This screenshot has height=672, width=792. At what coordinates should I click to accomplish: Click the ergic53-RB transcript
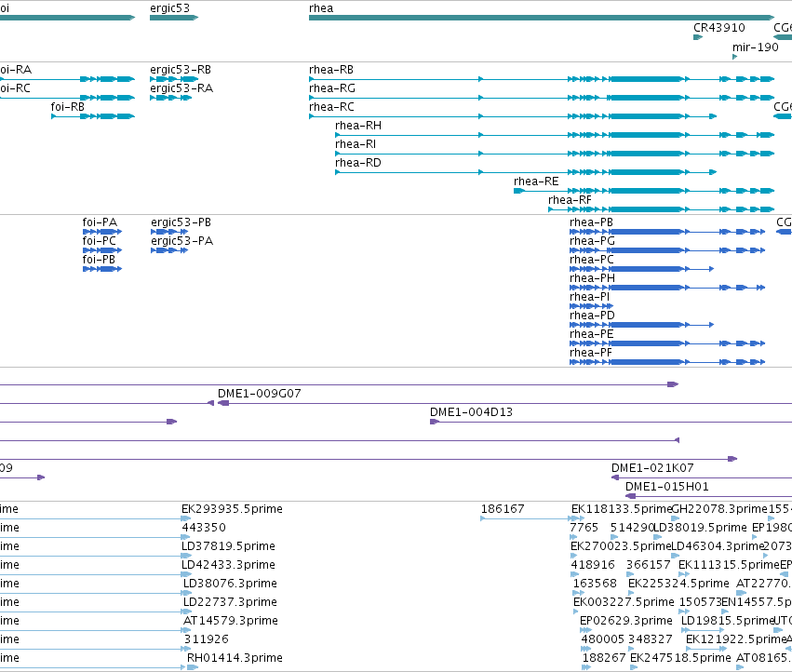tap(174, 79)
